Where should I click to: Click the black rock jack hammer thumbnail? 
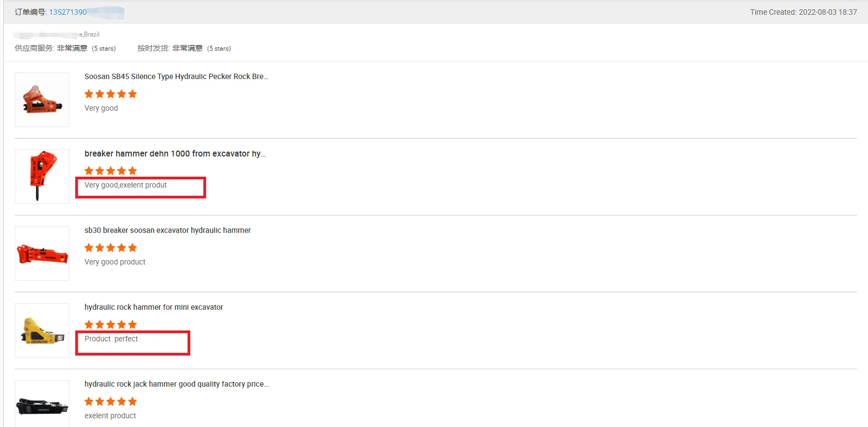(x=42, y=404)
